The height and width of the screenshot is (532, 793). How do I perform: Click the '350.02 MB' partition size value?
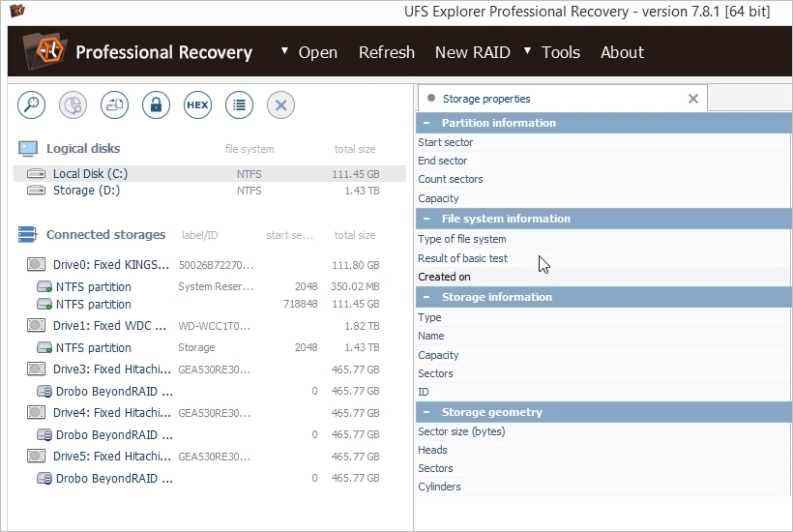pyautogui.click(x=355, y=286)
